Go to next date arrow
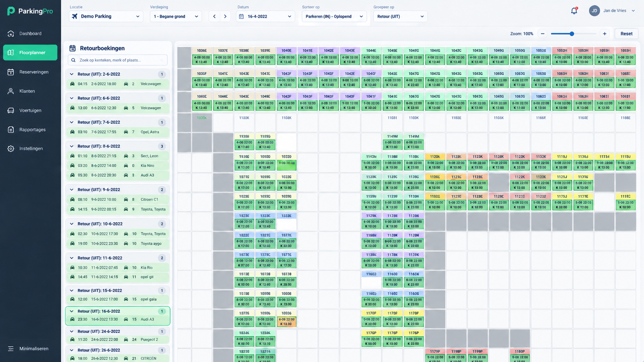 [225, 17]
